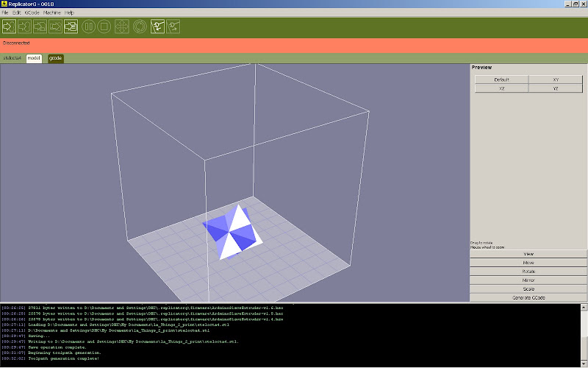This screenshot has width=588, height=368.
Task: Open the Machine menu
Action: [x=51, y=13]
